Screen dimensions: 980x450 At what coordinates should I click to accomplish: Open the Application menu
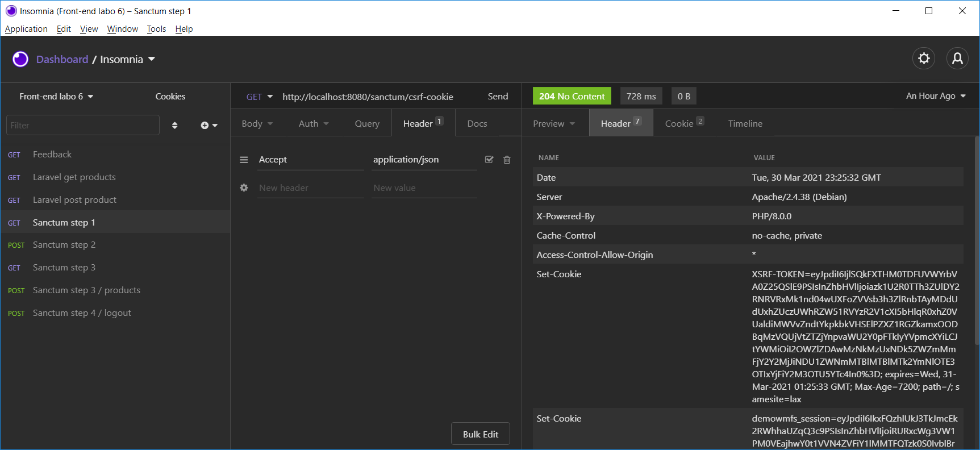[x=26, y=29]
